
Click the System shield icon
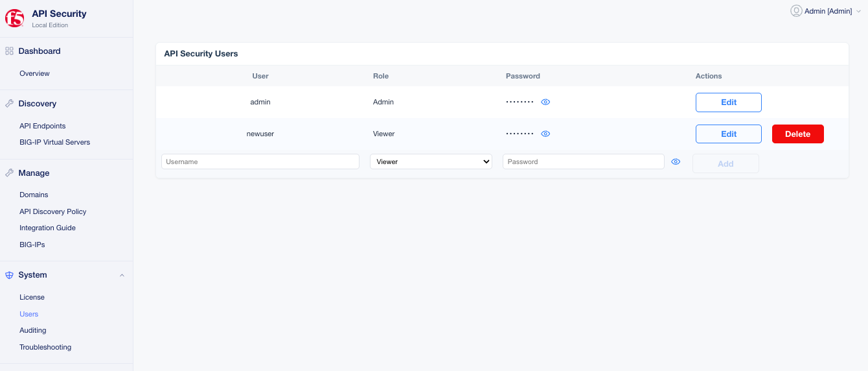[x=9, y=275]
